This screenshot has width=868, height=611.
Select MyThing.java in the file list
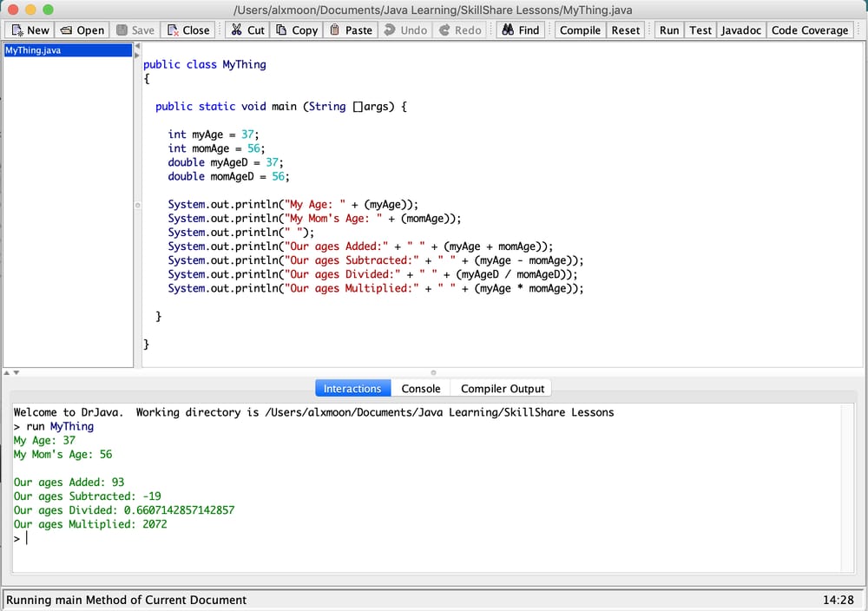pos(33,50)
